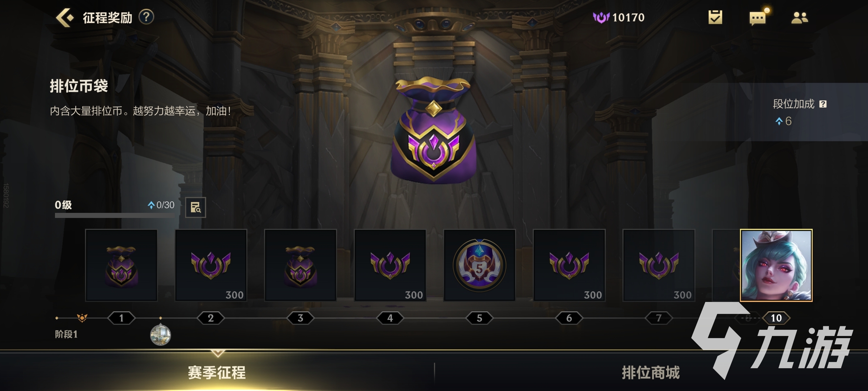The width and height of the screenshot is (868, 391).
Task: Select level 10 champion skin reward
Action: (776, 265)
